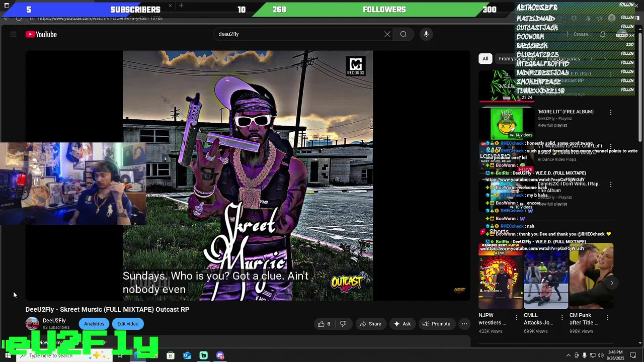
Task: Open YouTube notifications bell
Action: [x=603, y=34]
